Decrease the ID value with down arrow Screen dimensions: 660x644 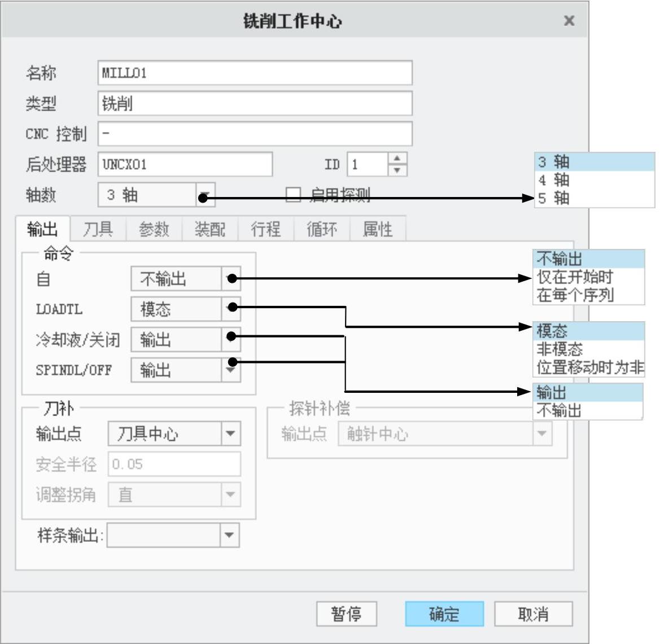point(397,170)
